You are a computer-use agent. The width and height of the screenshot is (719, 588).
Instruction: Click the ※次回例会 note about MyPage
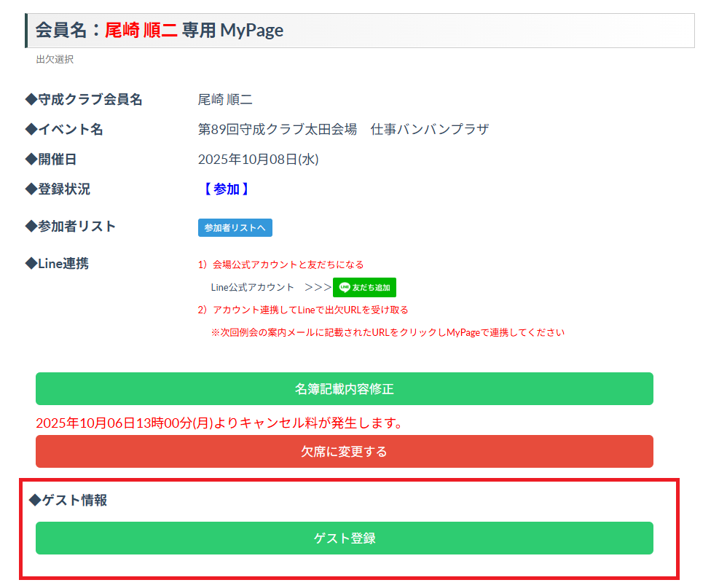[x=388, y=332]
